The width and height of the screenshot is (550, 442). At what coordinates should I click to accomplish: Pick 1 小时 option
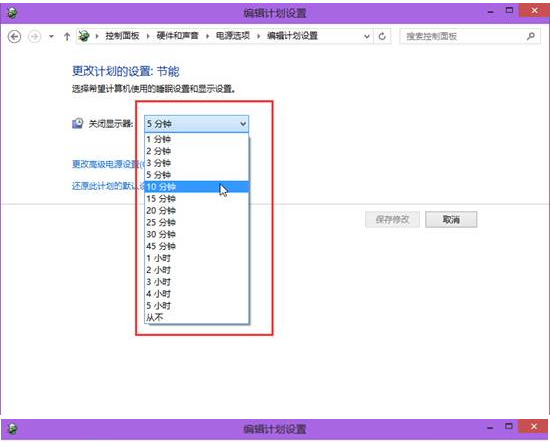(196, 258)
